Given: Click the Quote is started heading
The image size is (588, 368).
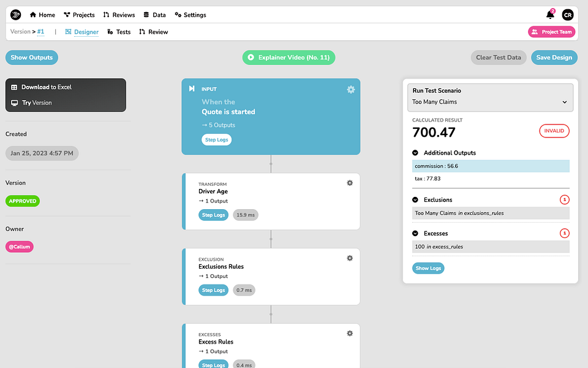Looking at the screenshot, I should [228, 112].
